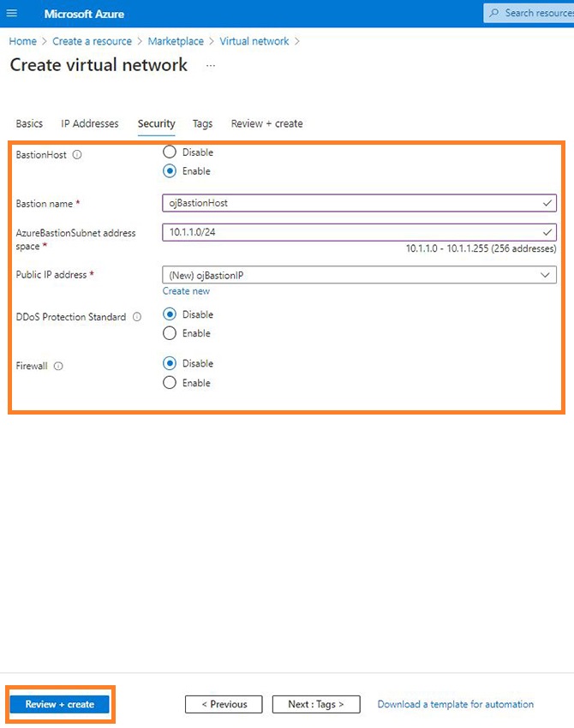Select DDoS Protection Enable radio button

click(x=170, y=333)
